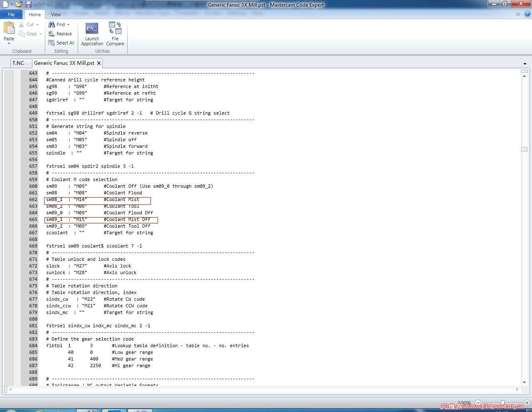The image size is (532, 412).
Task: Close the Generic Fanuc 3X Mill.pst tab
Action: (99, 63)
